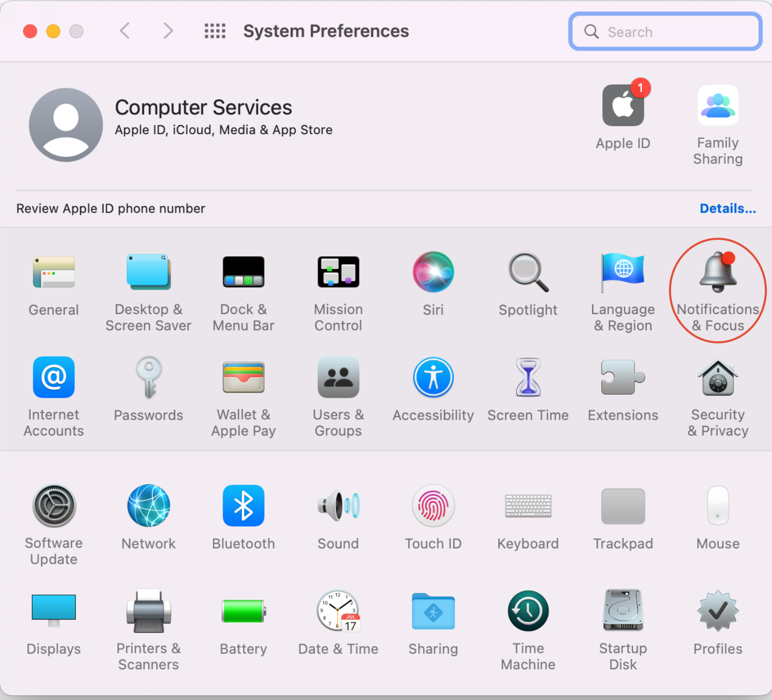Click Review Apple ID phone number text
The image size is (772, 700).
tap(111, 209)
